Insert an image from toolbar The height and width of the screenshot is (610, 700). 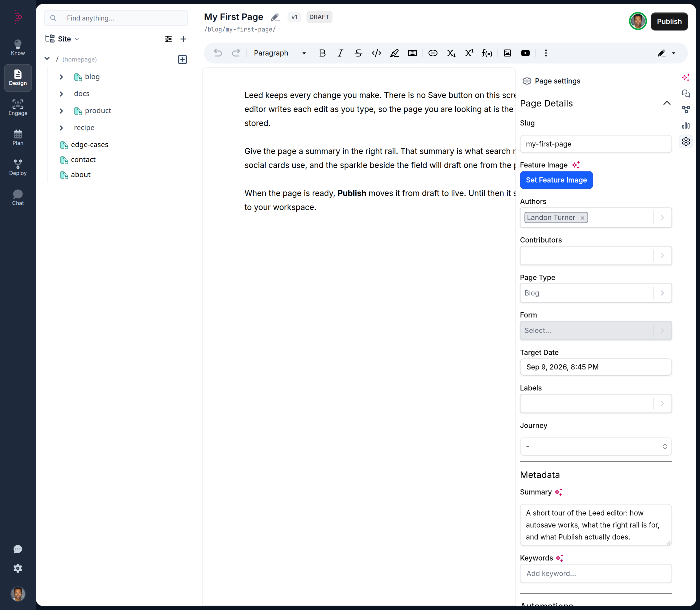coord(507,53)
